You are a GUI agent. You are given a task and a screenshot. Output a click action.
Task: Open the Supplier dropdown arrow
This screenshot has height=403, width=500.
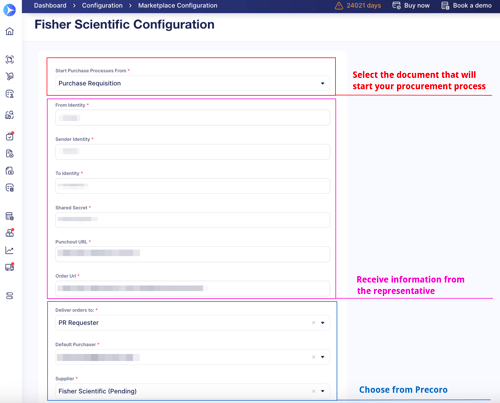pyautogui.click(x=322, y=391)
